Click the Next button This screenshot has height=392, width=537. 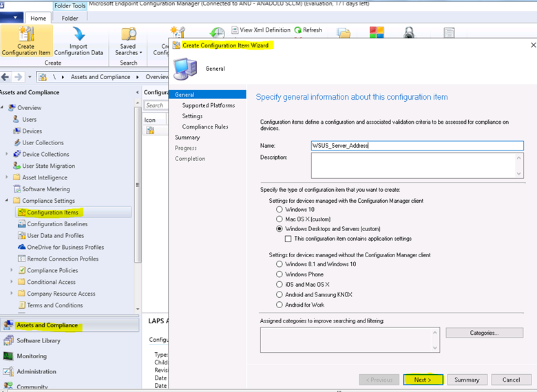pos(423,380)
